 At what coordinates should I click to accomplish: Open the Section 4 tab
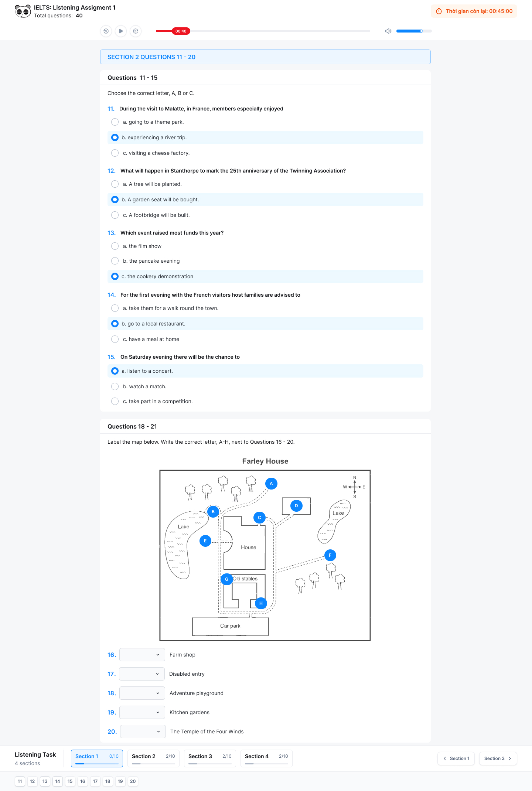266,758
